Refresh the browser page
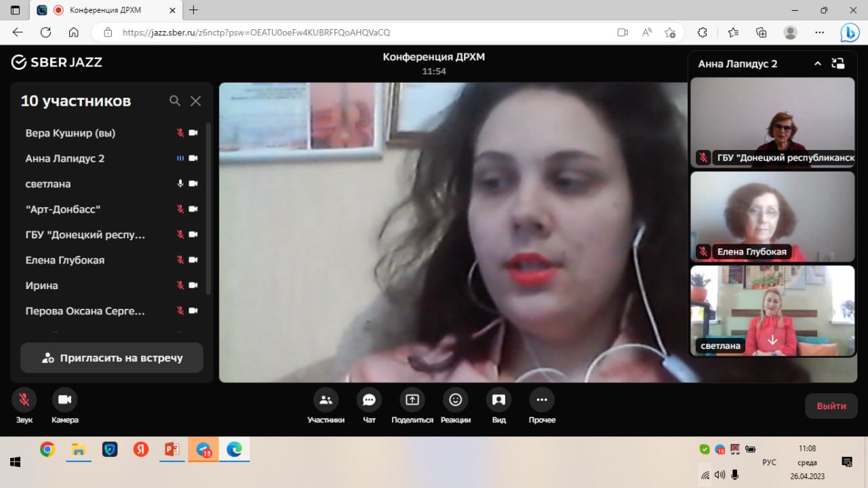The width and height of the screenshot is (868, 488). (x=45, y=33)
